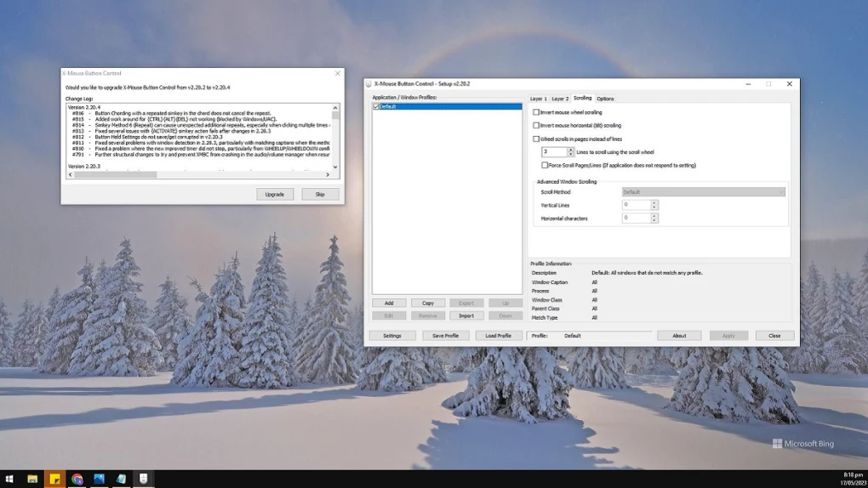Click the Setup window title bar mouse icon
The image size is (868, 488).
point(368,83)
